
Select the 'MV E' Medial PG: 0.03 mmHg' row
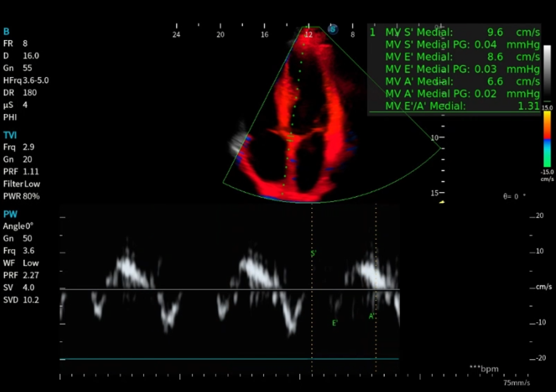tap(462, 69)
